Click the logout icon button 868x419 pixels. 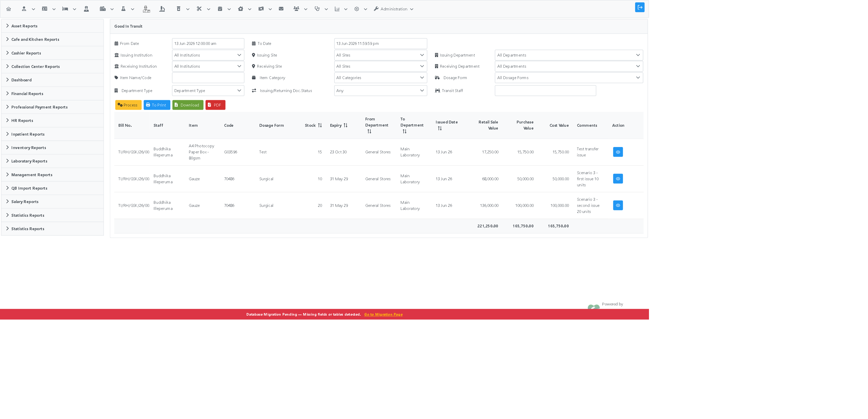tap(640, 7)
